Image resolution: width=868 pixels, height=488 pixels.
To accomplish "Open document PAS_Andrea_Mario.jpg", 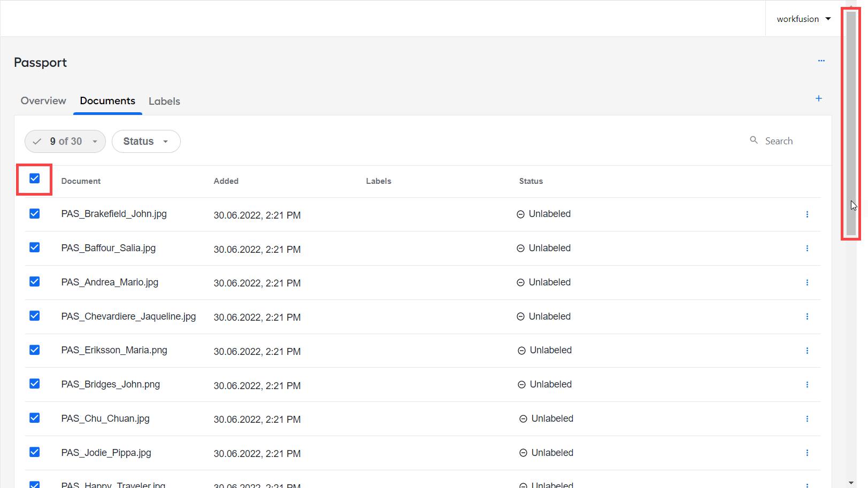I will 110,282.
